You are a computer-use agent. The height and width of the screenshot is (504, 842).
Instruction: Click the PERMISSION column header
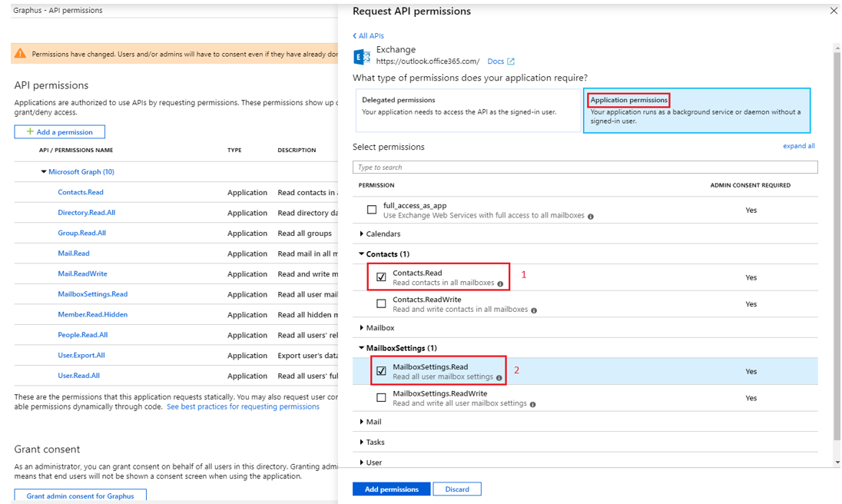coord(376,185)
